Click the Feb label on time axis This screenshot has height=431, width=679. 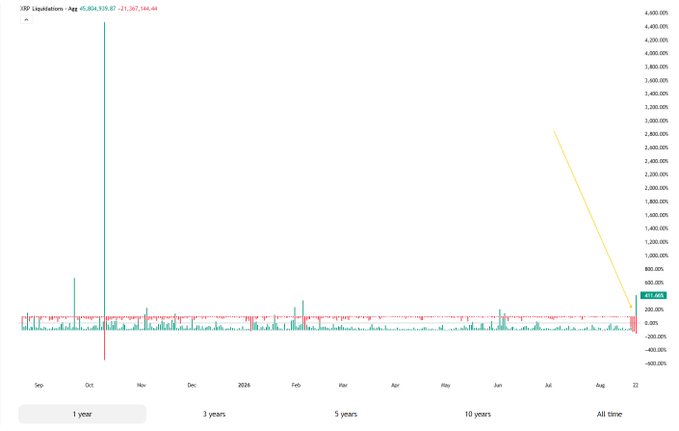coord(296,385)
